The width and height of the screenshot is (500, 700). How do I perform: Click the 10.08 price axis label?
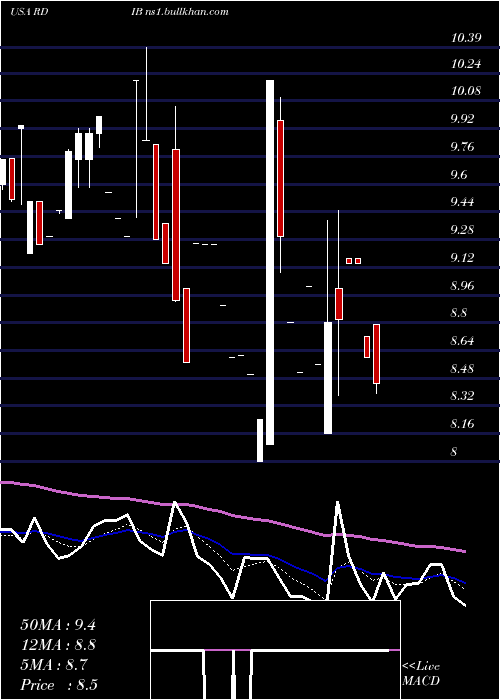click(466, 91)
